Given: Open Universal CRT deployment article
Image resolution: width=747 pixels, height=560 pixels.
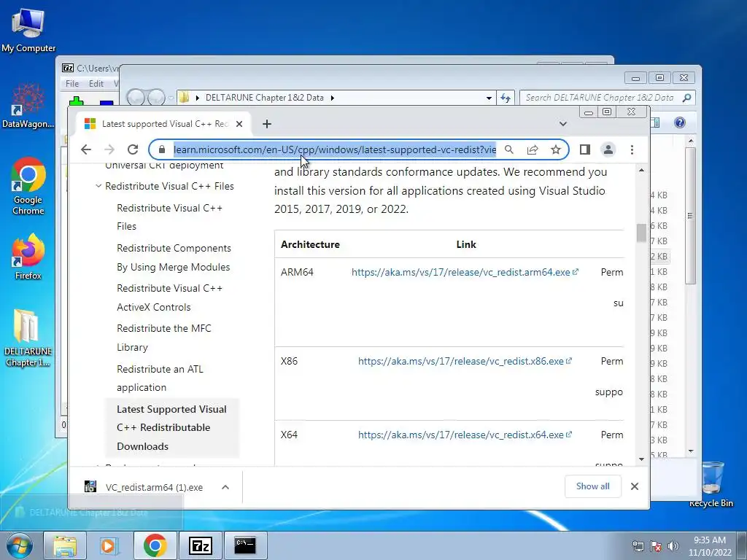Looking at the screenshot, I should click(164, 166).
